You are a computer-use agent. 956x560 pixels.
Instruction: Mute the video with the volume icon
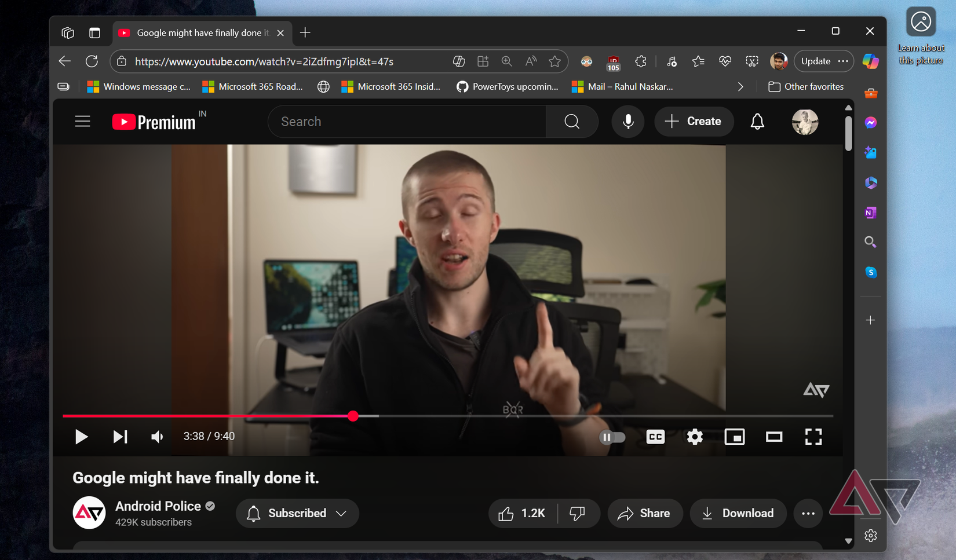157,437
